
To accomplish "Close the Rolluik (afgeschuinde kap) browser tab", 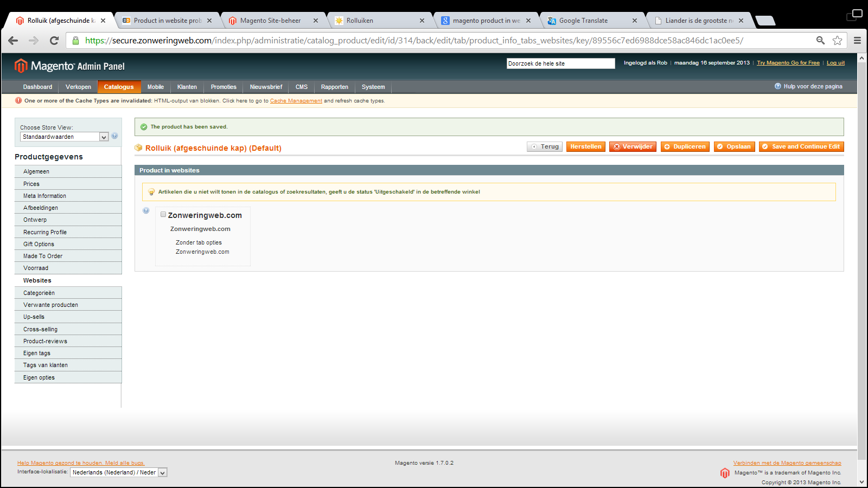I will pyautogui.click(x=103, y=21).
